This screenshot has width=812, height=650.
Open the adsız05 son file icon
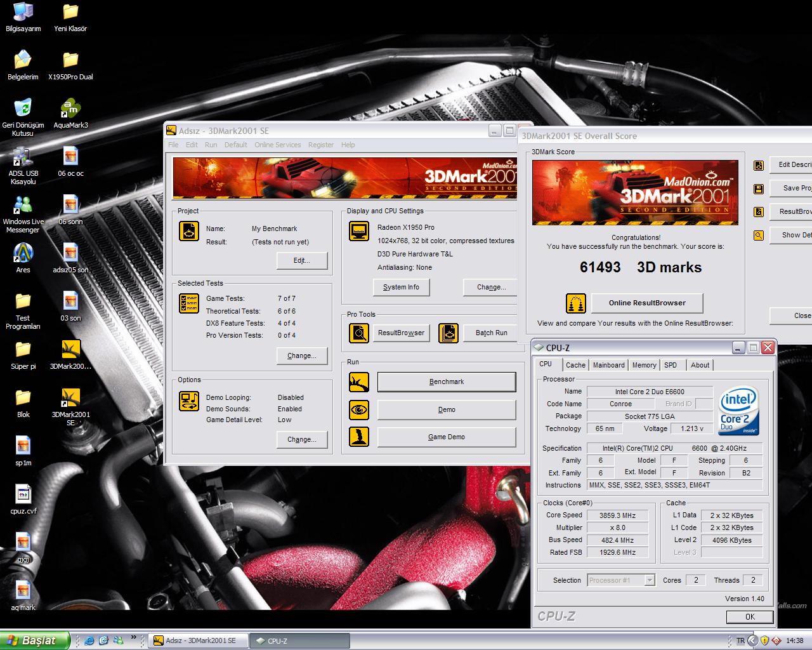pos(70,258)
